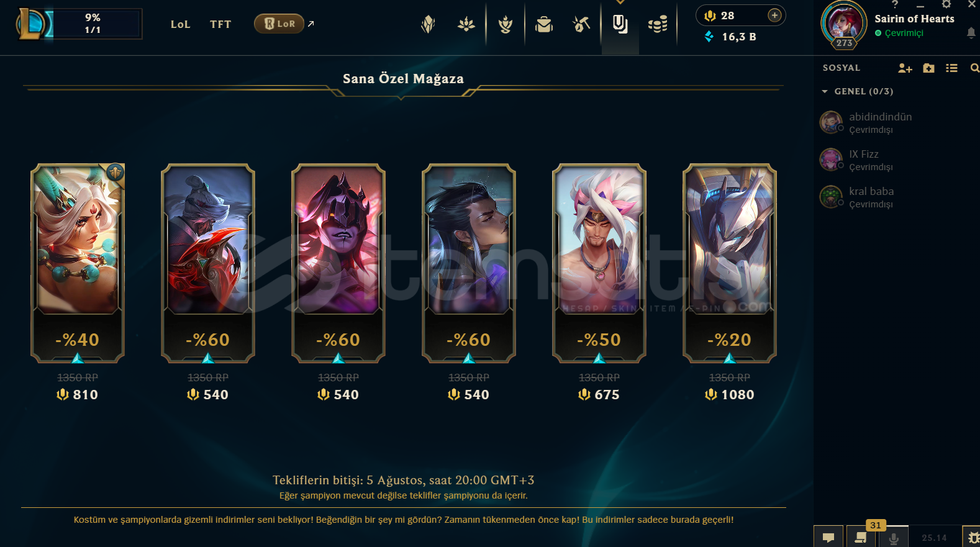Open the Collection backpack icon

click(544, 24)
